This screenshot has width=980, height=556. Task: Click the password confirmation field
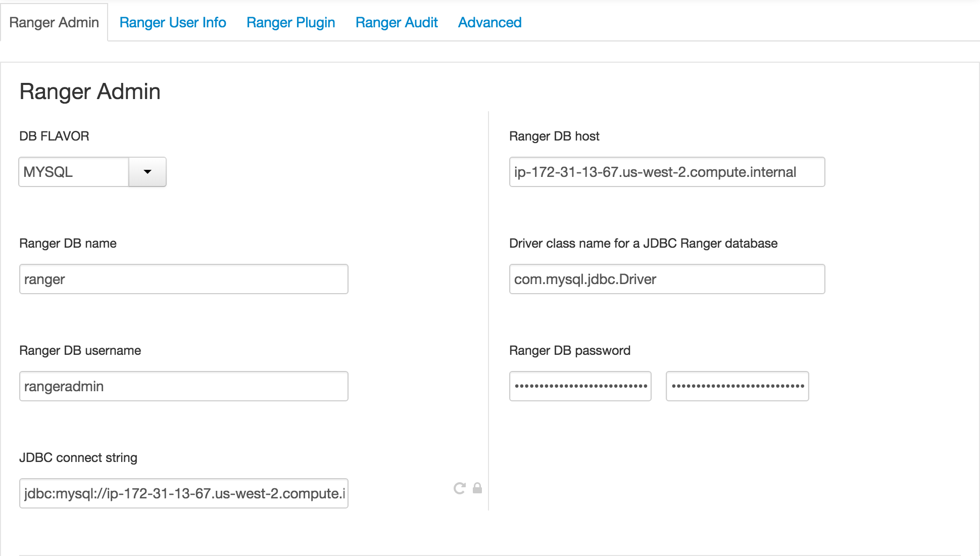(x=737, y=386)
